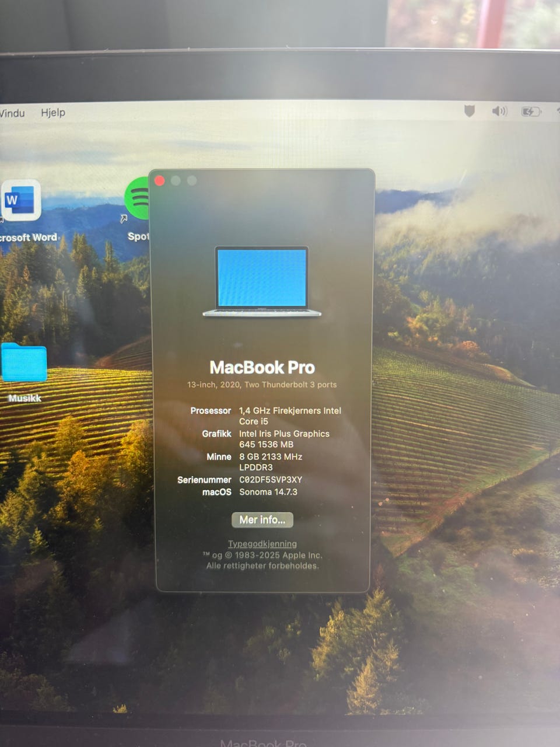Open the Typegodkjenning link

(x=262, y=544)
